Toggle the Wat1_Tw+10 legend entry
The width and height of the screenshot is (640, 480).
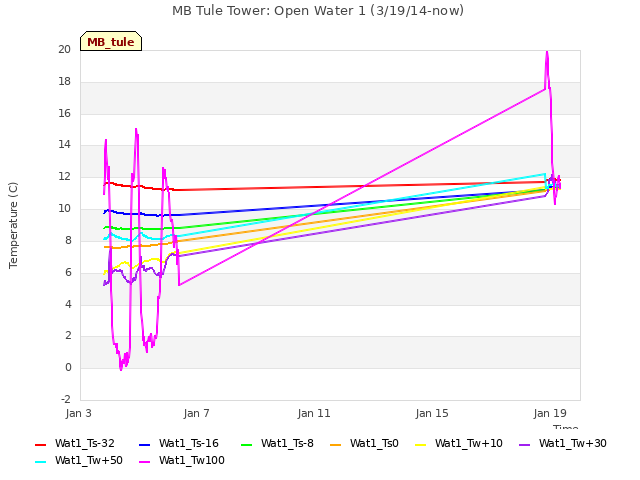click(459, 444)
